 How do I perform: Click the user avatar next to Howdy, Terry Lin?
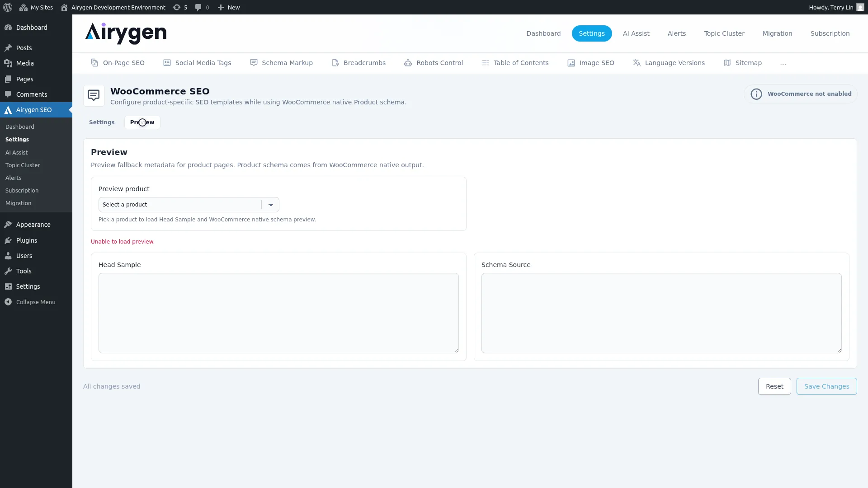860,7
